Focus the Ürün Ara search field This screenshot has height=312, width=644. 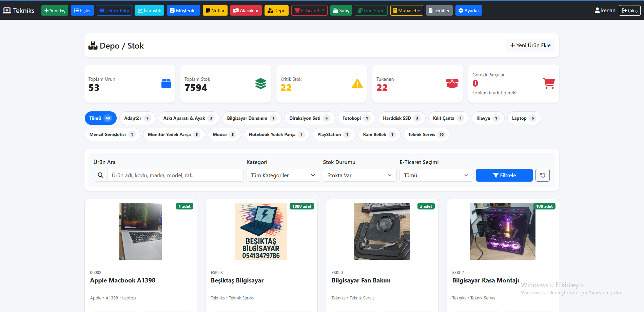[x=175, y=175]
